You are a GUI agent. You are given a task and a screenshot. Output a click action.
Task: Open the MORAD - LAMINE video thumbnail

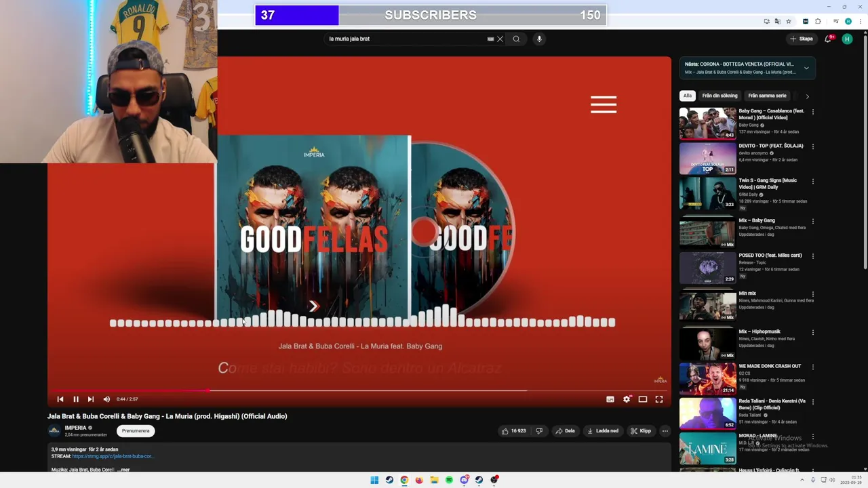point(707,448)
